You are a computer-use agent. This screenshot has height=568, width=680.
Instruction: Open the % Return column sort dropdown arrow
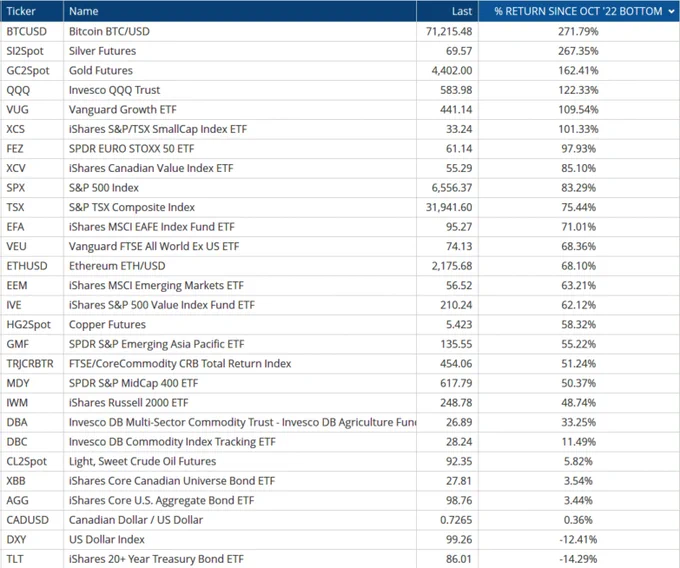point(671,12)
